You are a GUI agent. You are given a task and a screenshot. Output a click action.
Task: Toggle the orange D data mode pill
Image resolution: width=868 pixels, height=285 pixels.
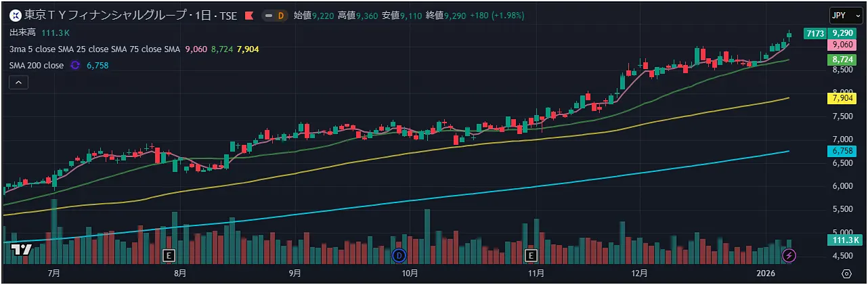pos(275,16)
